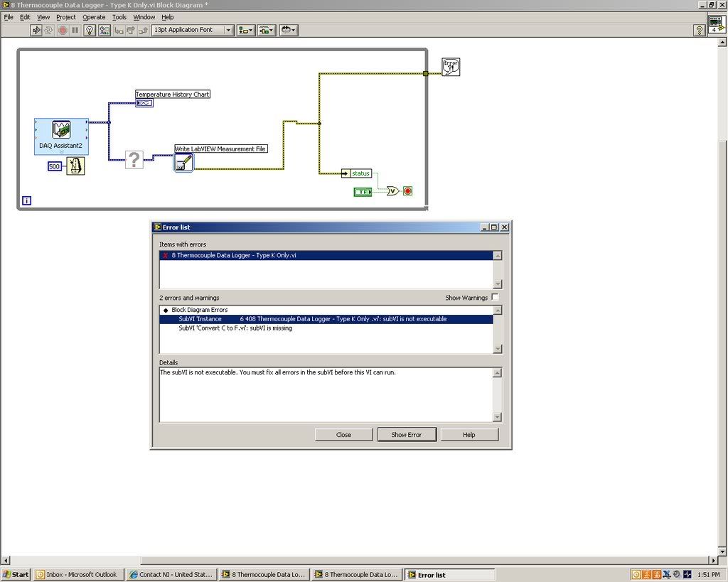Viewport: 728px width, 582px height.
Task: Click the missing subVI question mark node
Action: coord(134,159)
